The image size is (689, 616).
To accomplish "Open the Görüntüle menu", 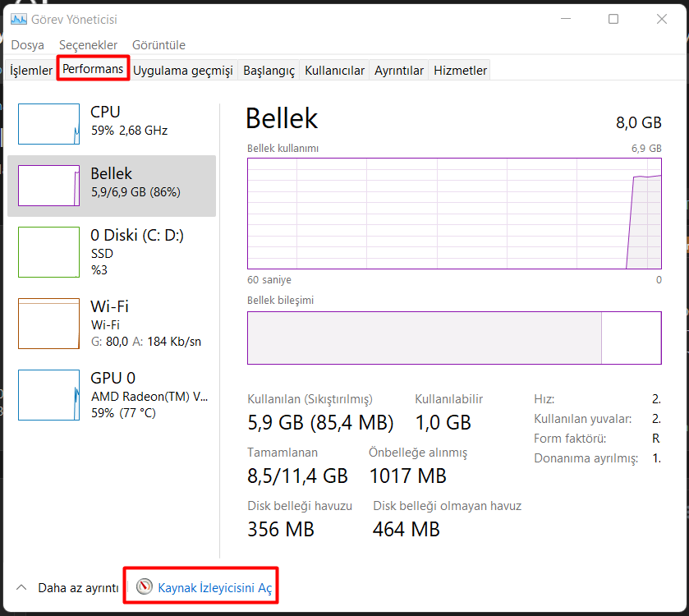I will click(x=158, y=45).
